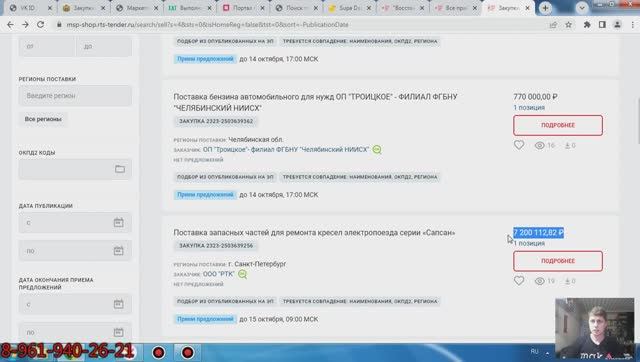Image resolution: width=640 pixels, height=362 pixels.
Task: Click chat icon beside Челябинский НИИСХ customer
Action: pos(377,150)
